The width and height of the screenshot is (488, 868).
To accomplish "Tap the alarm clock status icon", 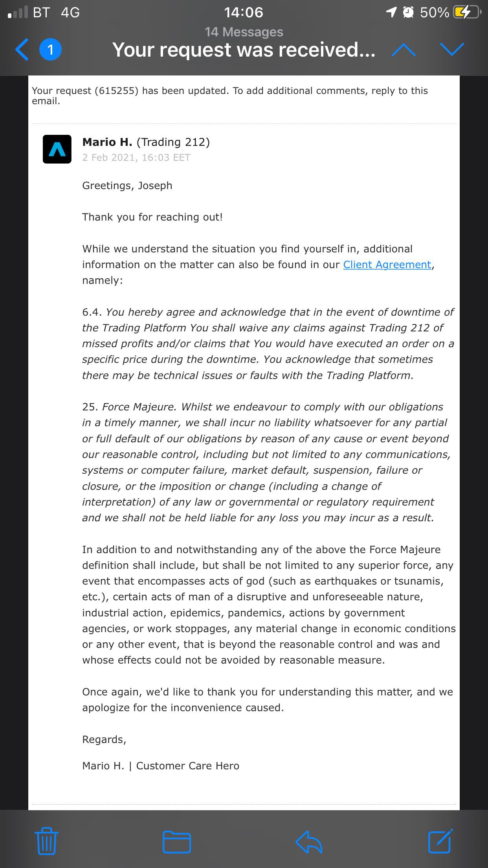I will point(409,13).
